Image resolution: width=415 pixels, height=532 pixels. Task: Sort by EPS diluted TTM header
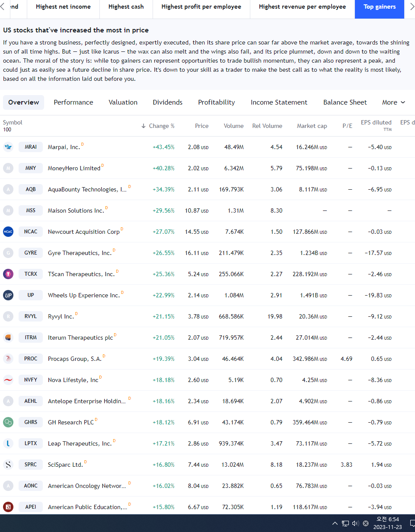376,125
